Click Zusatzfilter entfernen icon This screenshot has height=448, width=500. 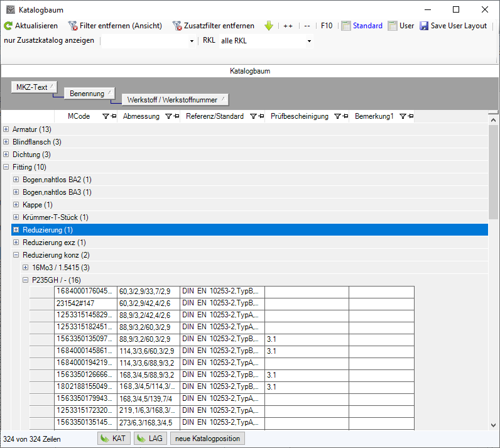click(177, 26)
